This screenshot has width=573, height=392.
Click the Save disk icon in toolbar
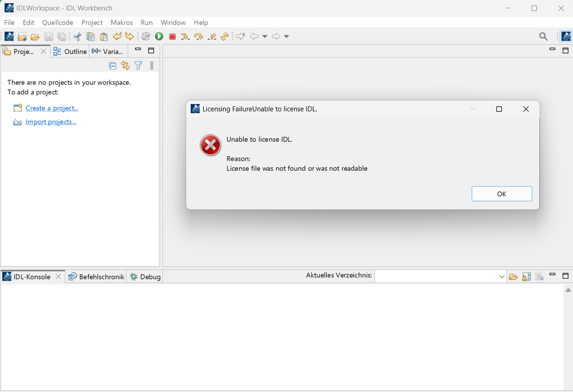48,37
